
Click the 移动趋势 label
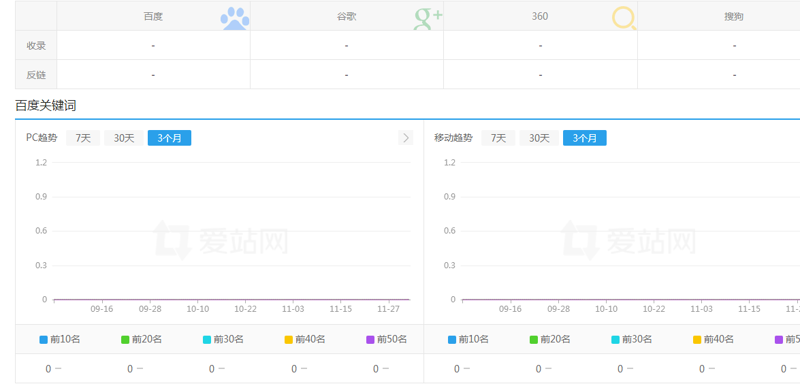454,138
